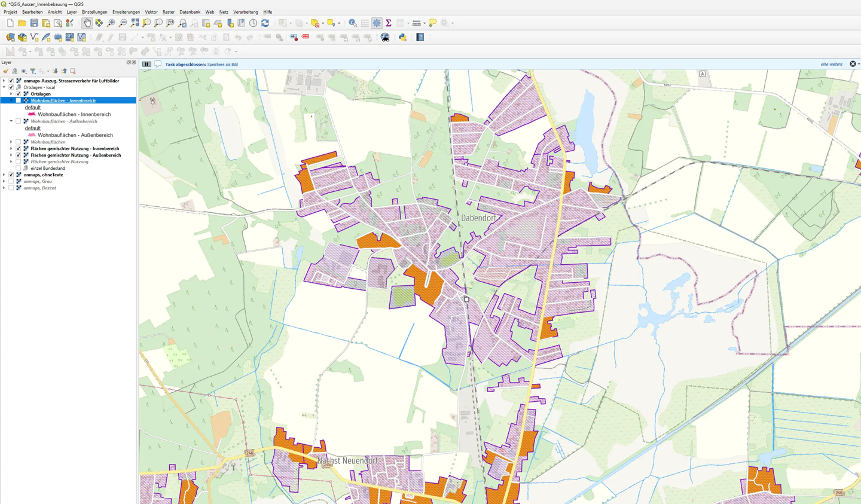
Task: Open the Erweiterungen menu
Action: [x=126, y=12]
